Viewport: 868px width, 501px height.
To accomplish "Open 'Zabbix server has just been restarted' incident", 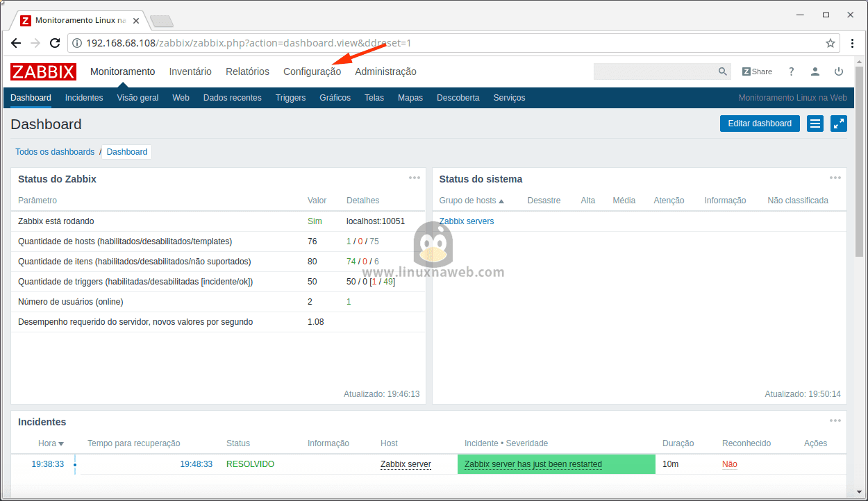I will coord(533,464).
